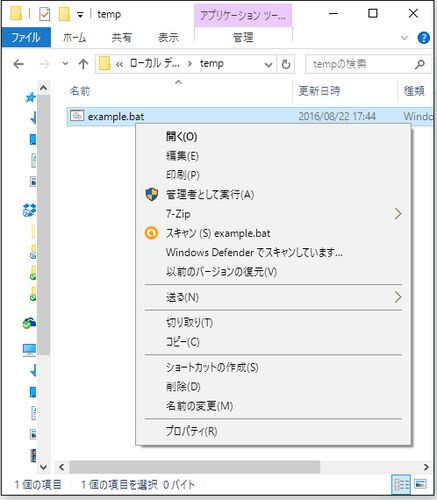Open the 送る(N) submenu
Viewport: 437px width, 500px height.
[x=273, y=297]
